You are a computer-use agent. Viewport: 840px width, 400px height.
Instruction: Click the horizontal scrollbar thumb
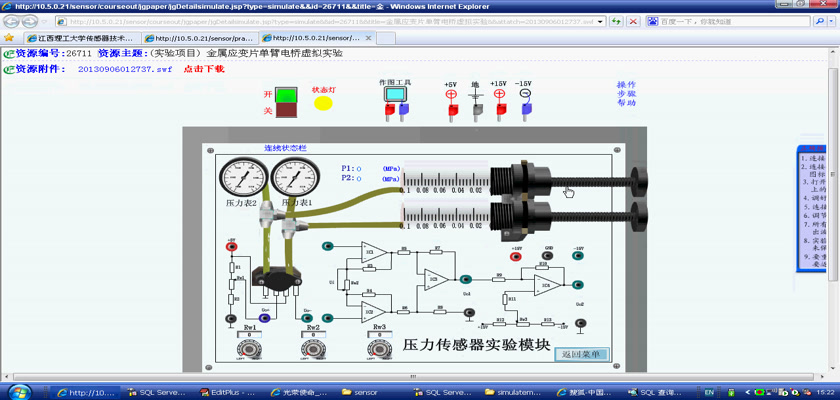pyautogui.click(x=412, y=377)
